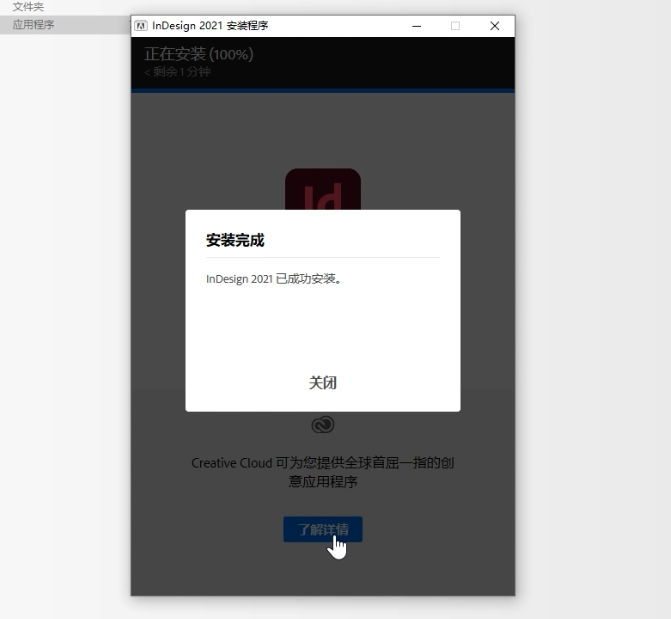Click the Adobe icon in the title bar
The height and width of the screenshot is (619, 671).
tap(141, 26)
